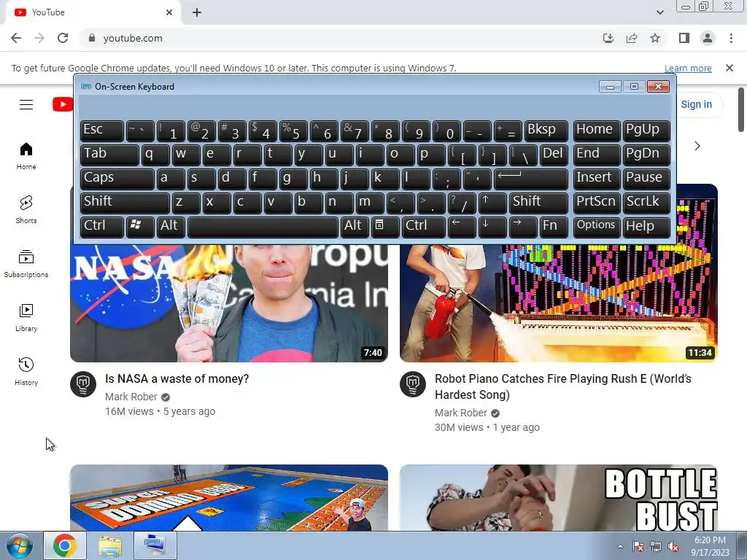Click the Bksp key on keyboard
Viewport: 747px width, 560px height.
[546, 131]
